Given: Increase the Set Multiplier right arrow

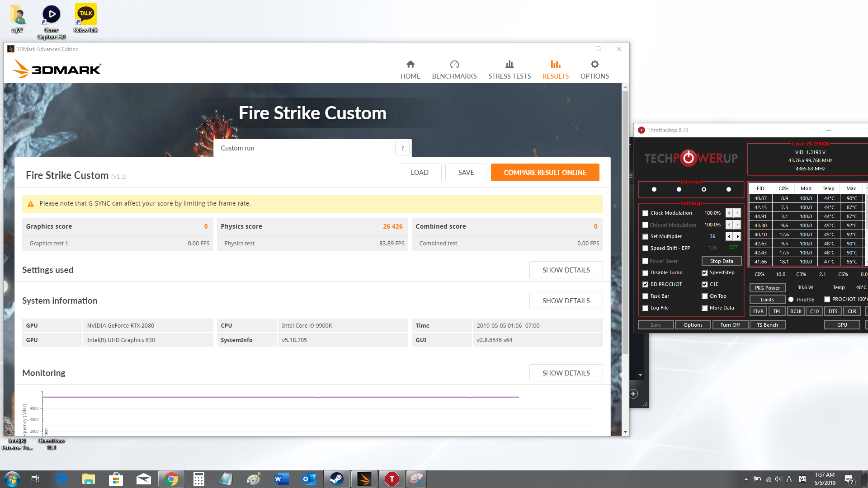Looking at the screenshot, I should 737,236.
